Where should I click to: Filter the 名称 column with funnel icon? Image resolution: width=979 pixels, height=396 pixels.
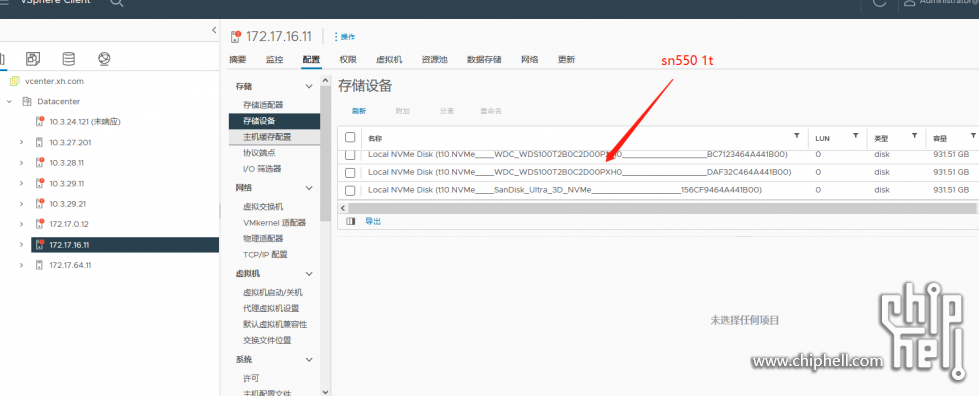click(x=796, y=136)
